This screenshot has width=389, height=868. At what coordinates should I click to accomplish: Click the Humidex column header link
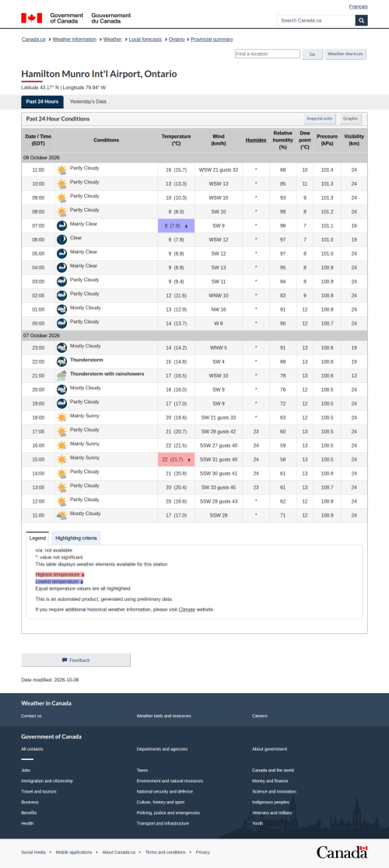coord(256,140)
